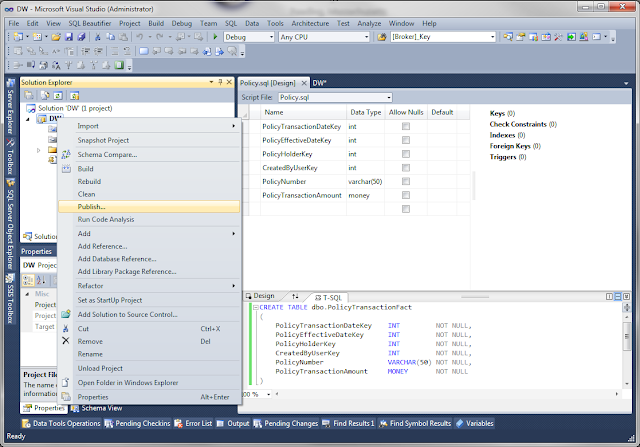Collapse the Misc properties category
This screenshot has height=447, width=640.
[27, 294]
